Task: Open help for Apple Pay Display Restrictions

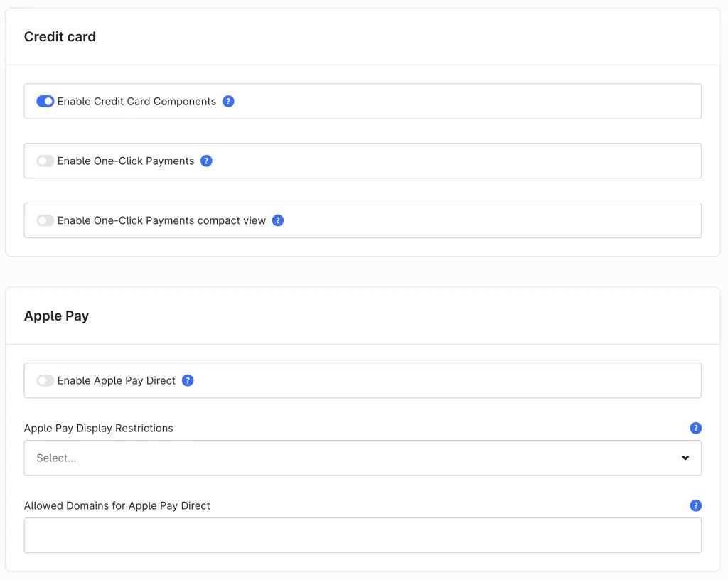Action: [695, 428]
